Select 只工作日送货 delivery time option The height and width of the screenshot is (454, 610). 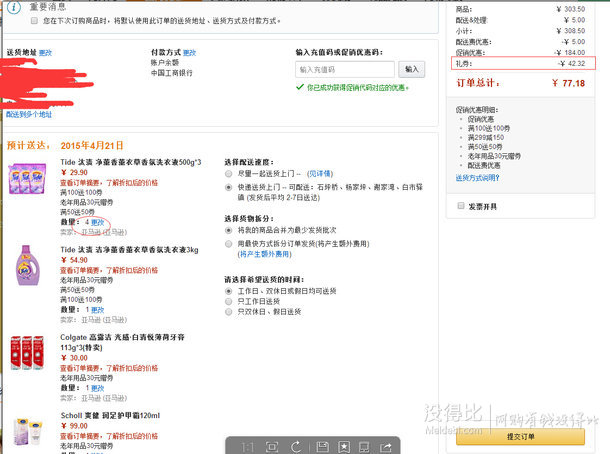click(231, 301)
